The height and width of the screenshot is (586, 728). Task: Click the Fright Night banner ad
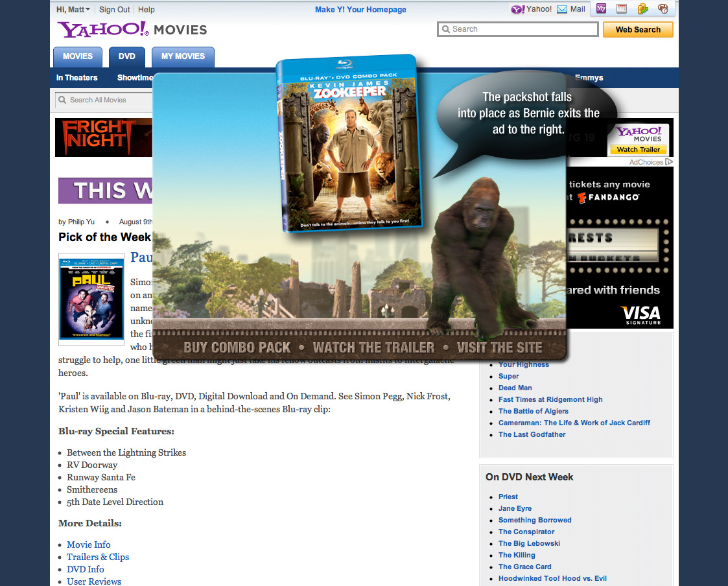(103, 137)
